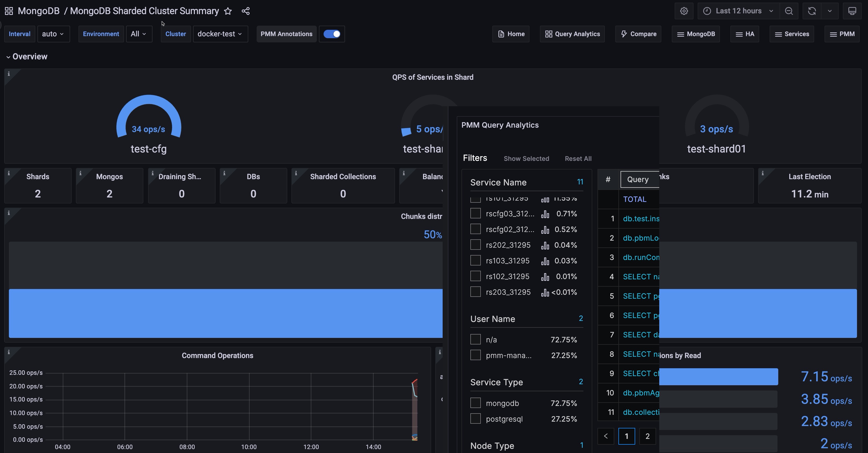
Task: Open dashboard settings gear
Action: (x=684, y=11)
